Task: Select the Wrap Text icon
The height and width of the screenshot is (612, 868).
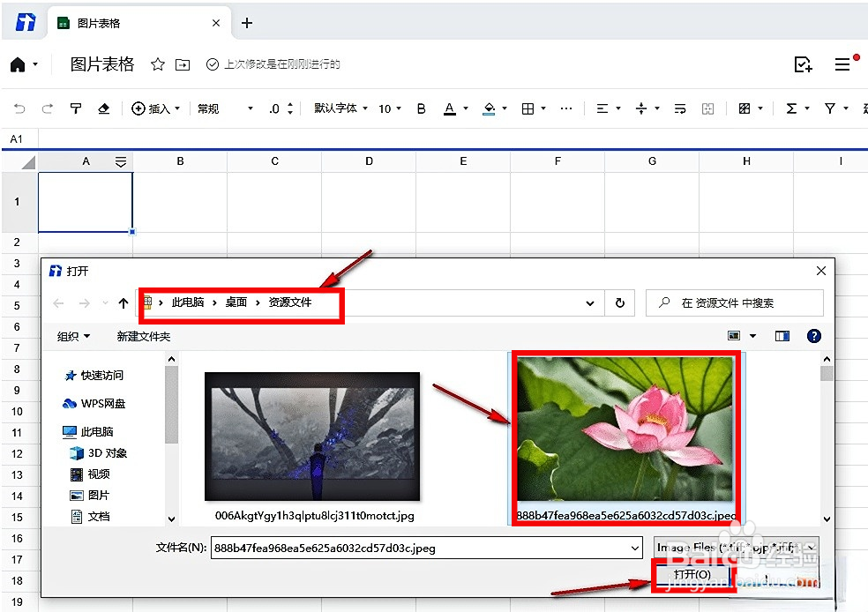Action: [678, 108]
